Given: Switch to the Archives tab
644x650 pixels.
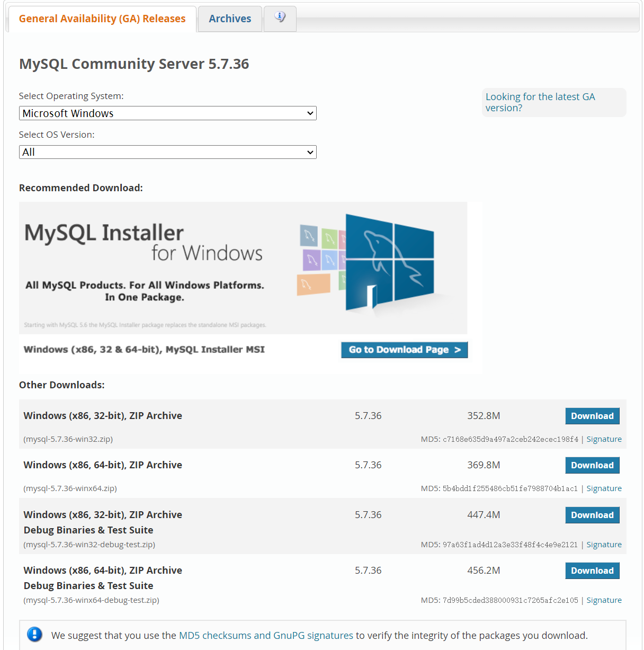Looking at the screenshot, I should point(230,19).
